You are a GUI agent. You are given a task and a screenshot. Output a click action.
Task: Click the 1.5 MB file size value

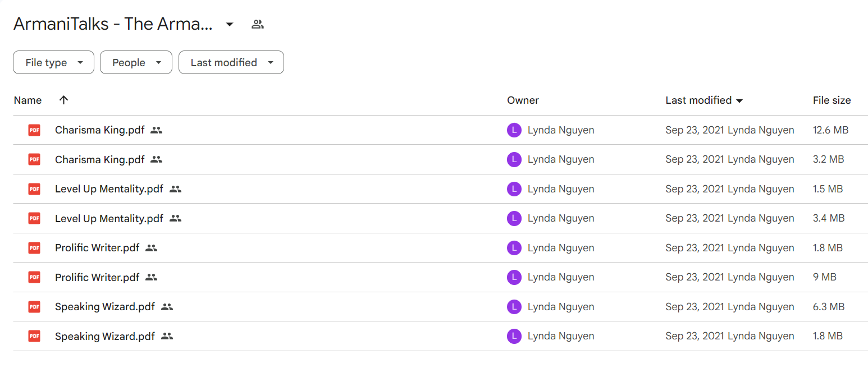[x=828, y=189]
